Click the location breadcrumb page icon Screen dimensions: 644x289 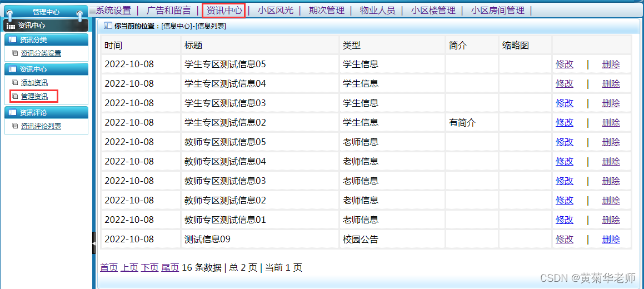pos(108,26)
